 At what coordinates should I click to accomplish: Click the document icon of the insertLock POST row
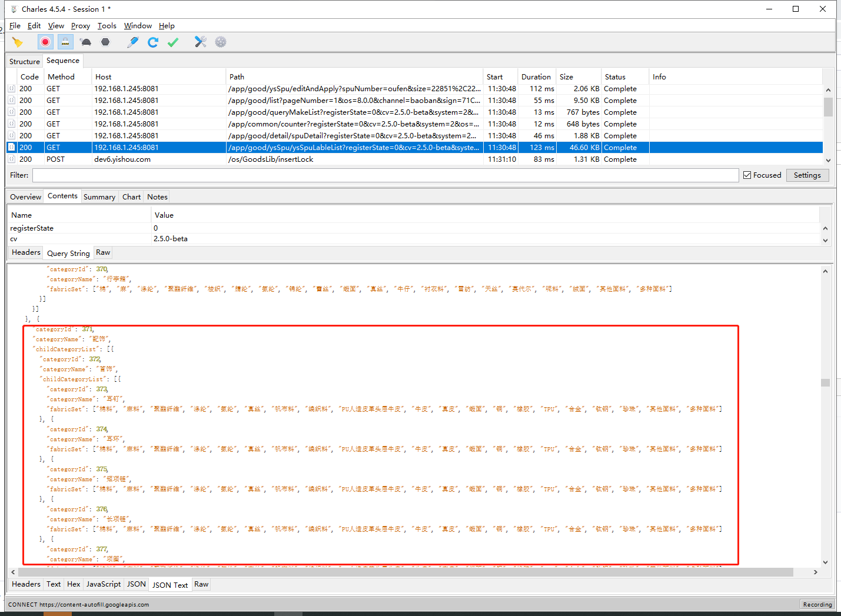11,159
